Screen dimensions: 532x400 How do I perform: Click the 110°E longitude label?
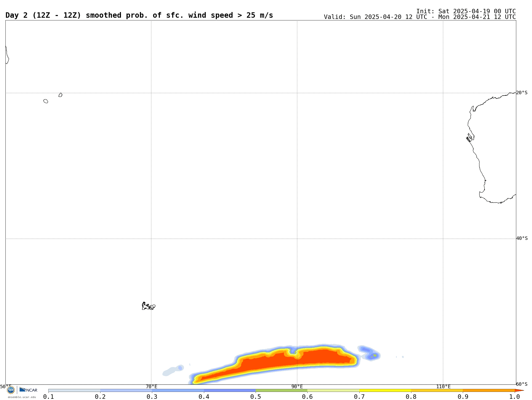pyautogui.click(x=443, y=387)
